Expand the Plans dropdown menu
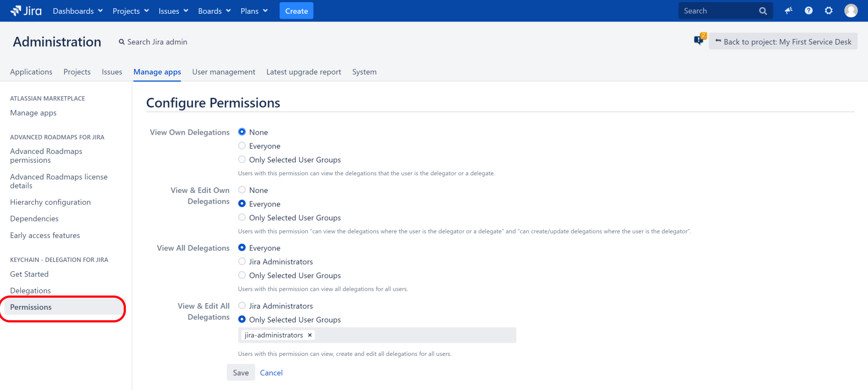868x390 pixels. click(254, 11)
